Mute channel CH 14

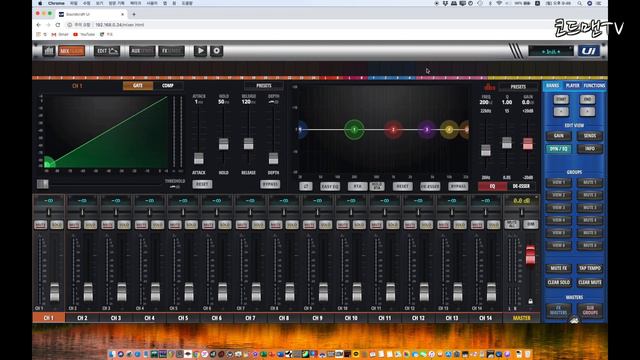click(477, 225)
